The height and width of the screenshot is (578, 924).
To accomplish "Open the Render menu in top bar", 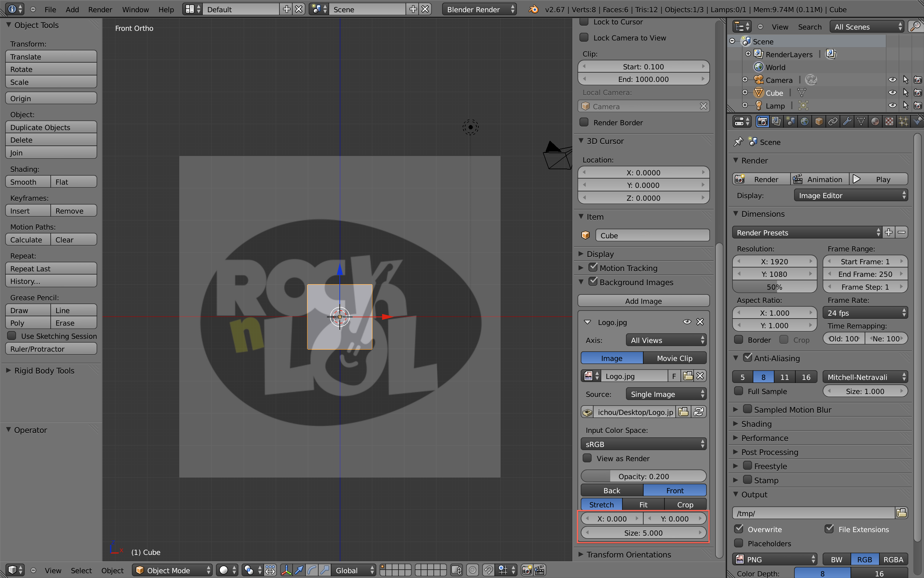I will click(100, 9).
